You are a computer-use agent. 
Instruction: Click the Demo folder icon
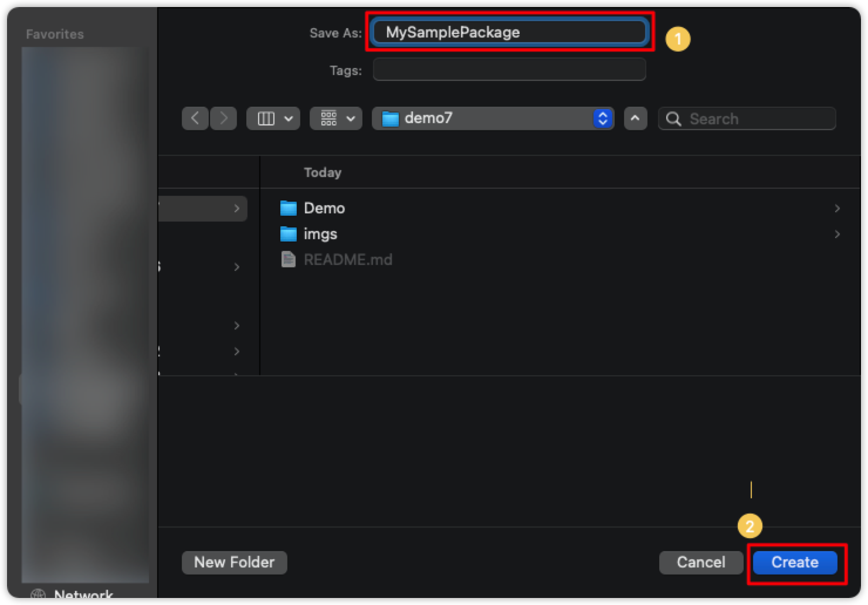point(289,208)
